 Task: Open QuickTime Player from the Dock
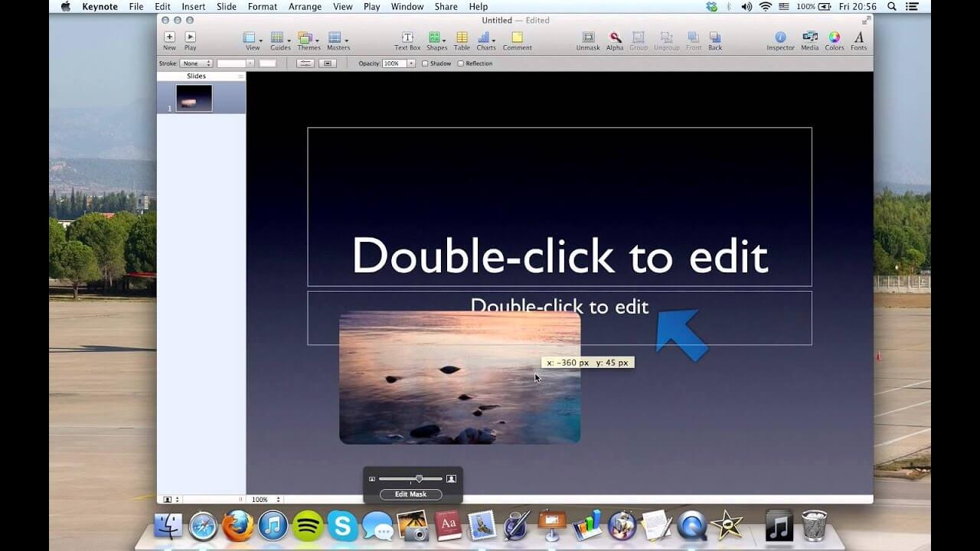click(x=692, y=526)
